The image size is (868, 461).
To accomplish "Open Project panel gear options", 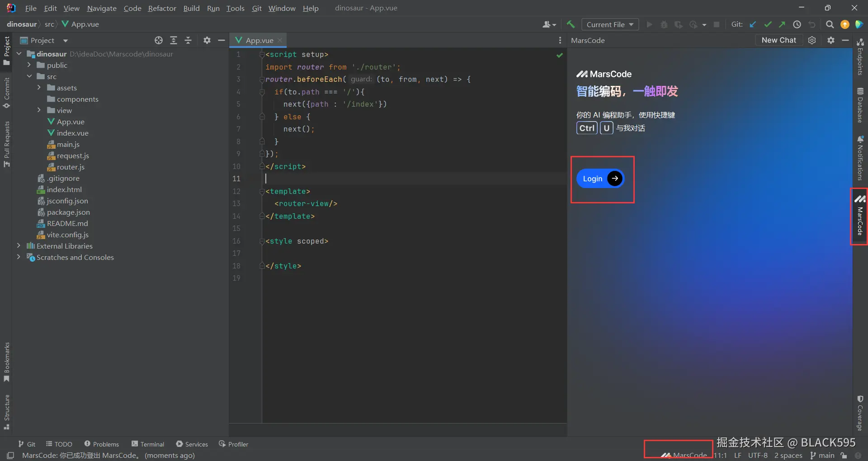I will click(207, 40).
